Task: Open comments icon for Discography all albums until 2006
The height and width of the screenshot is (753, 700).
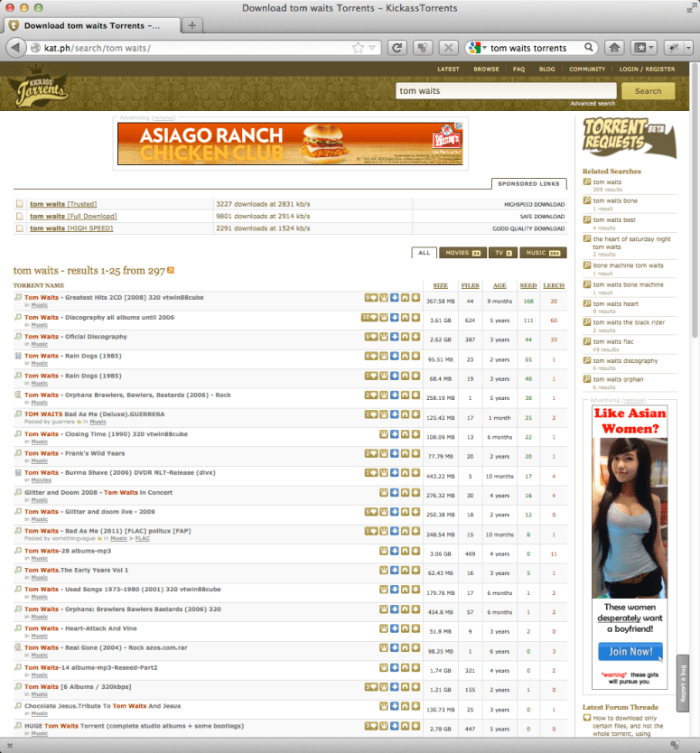Action: click(x=368, y=317)
